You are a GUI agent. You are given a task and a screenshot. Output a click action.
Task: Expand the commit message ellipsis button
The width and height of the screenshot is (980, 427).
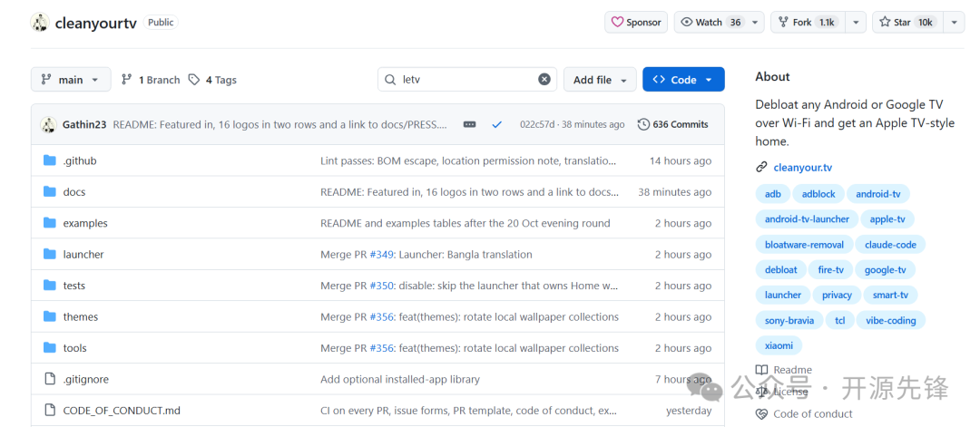pyautogui.click(x=469, y=124)
